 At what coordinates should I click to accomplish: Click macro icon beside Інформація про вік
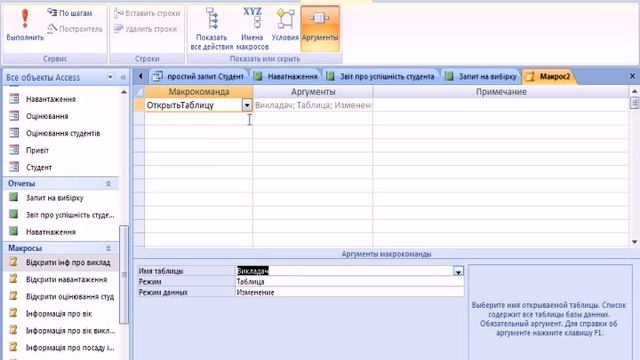pyautogui.click(x=14, y=313)
